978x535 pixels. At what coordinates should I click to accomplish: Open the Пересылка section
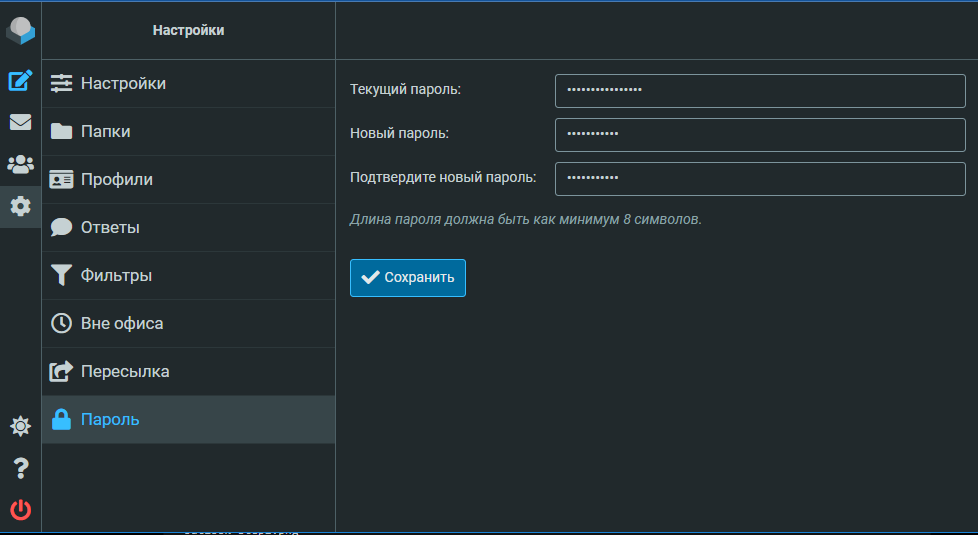(188, 372)
